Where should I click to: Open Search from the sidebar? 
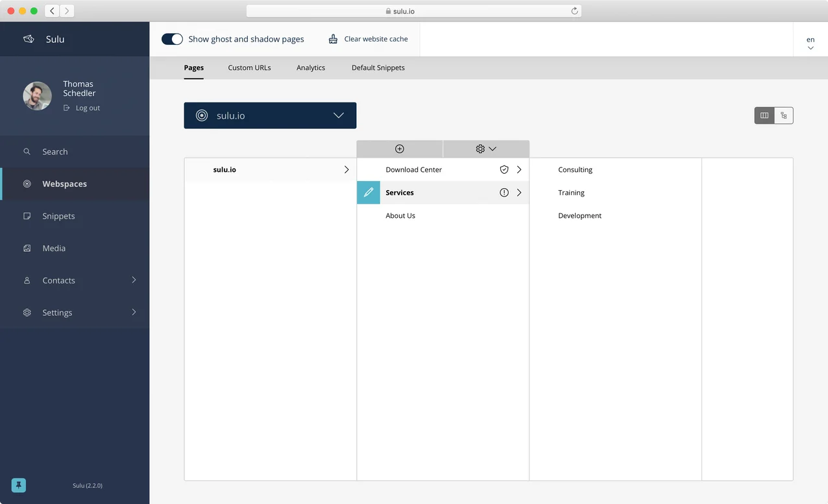click(55, 151)
